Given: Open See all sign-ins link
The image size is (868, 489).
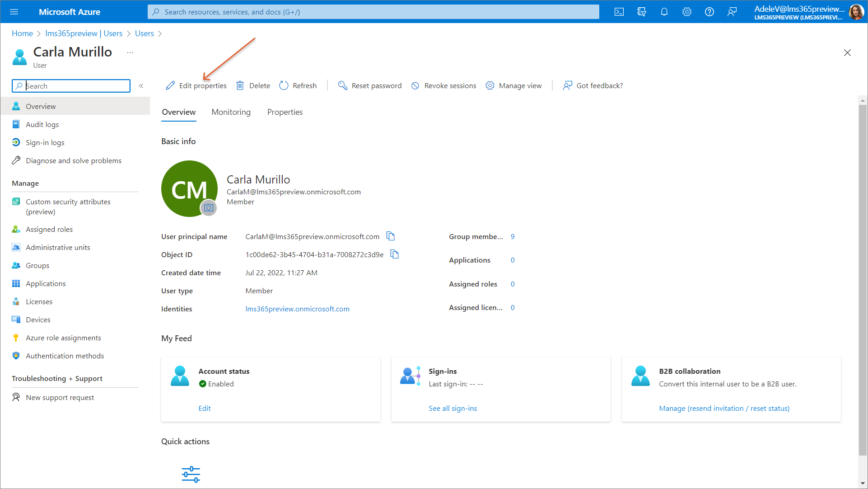Looking at the screenshot, I should [x=453, y=409].
